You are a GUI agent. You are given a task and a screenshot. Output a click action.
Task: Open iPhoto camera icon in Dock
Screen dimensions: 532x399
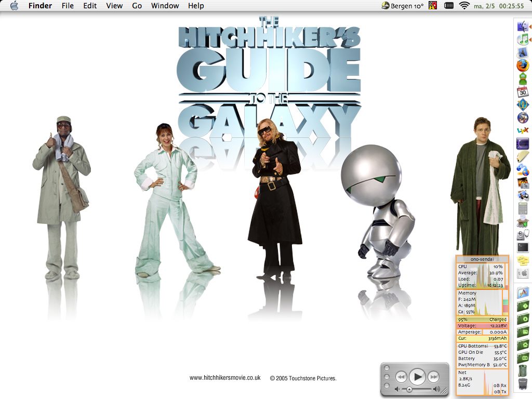(523, 183)
